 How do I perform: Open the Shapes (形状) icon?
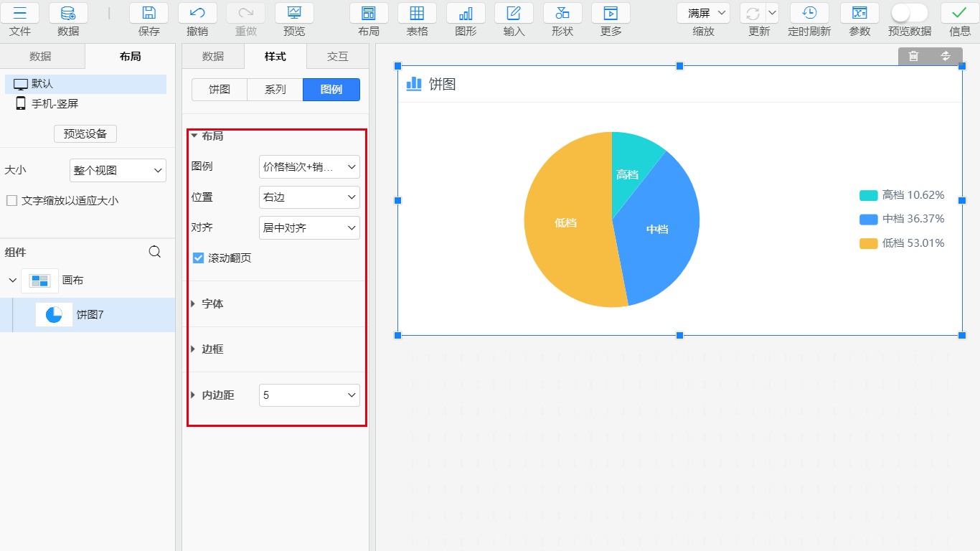point(562,13)
